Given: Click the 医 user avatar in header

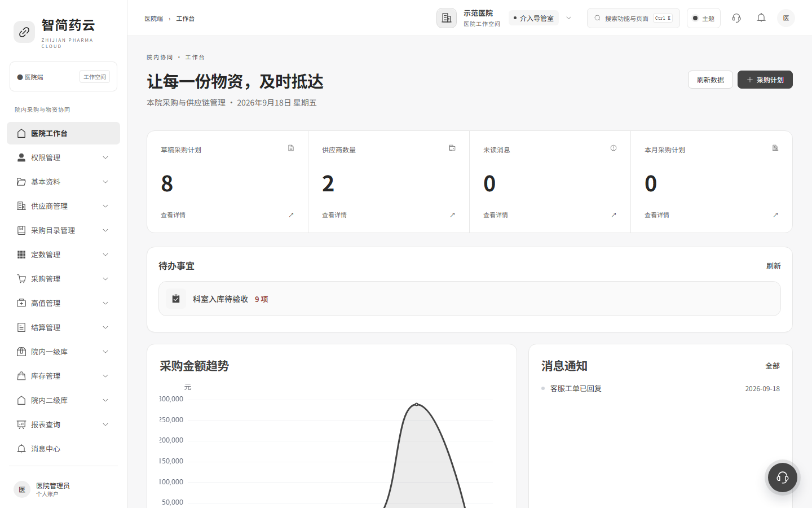Looking at the screenshot, I should 786,18.
